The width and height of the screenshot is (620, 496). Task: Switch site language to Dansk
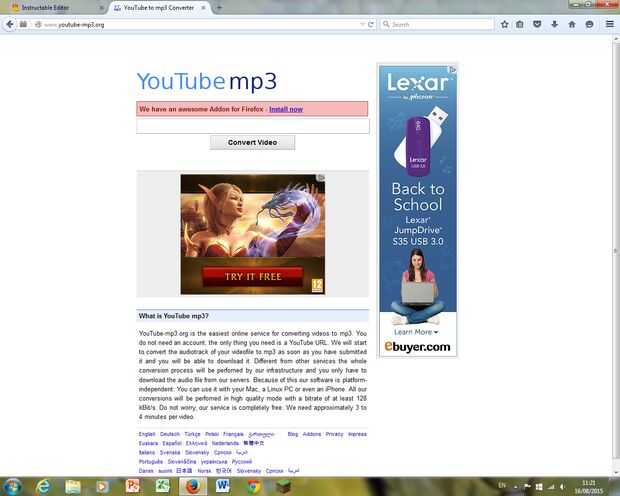(x=146, y=471)
